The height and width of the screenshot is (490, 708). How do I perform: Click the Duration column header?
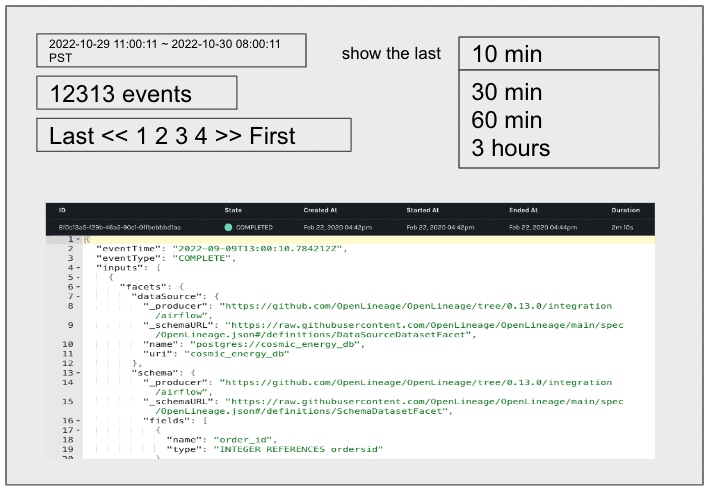(x=625, y=210)
